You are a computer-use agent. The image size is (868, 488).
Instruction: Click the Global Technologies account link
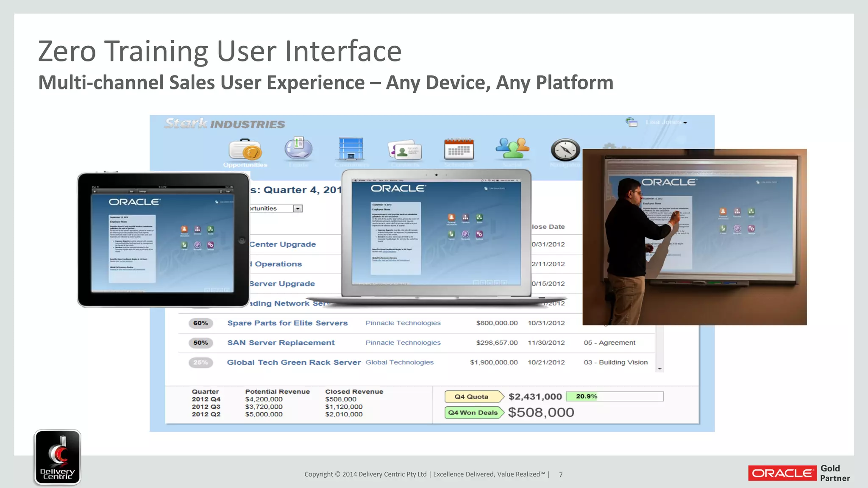(400, 362)
